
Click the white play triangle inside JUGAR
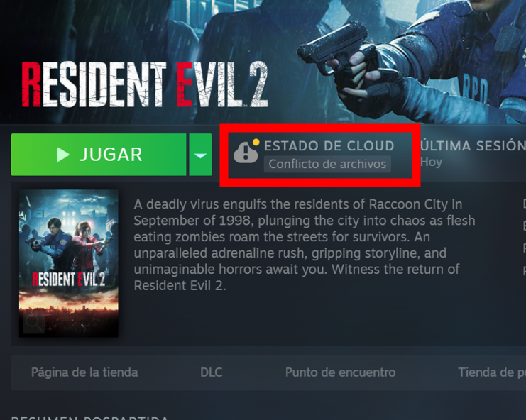point(62,155)
